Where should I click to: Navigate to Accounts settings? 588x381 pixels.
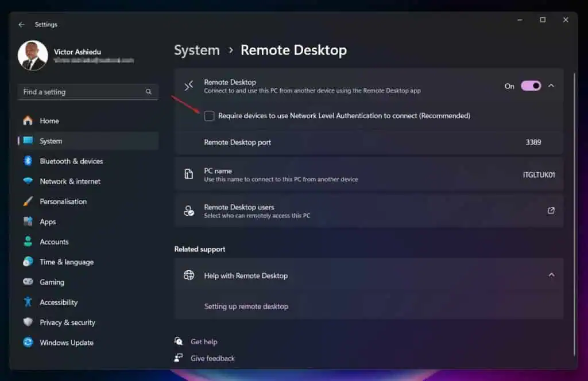(88, 242)
